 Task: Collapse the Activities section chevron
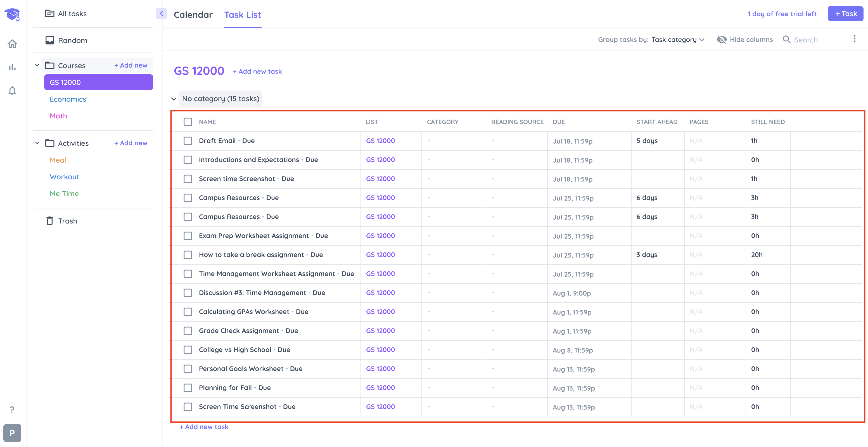37,143
